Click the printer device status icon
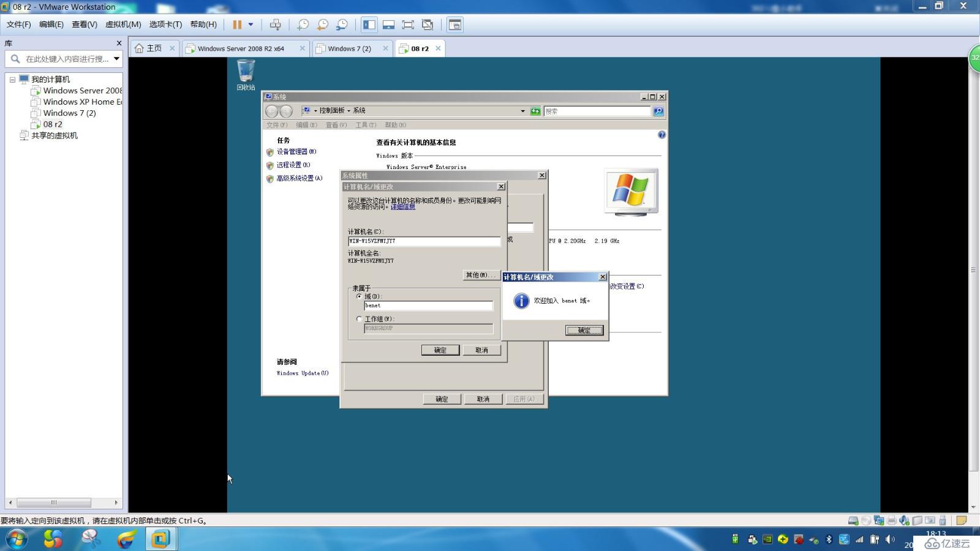The image size is (980, 551). point(891,521)
